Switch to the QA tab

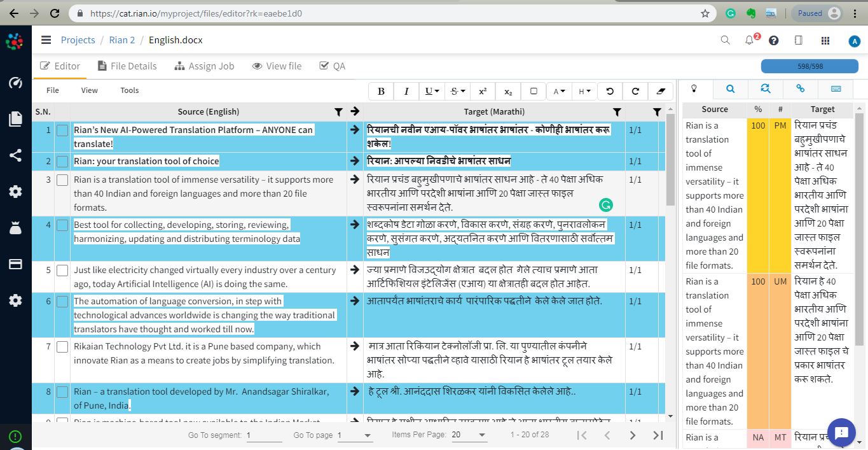(333, 66)
